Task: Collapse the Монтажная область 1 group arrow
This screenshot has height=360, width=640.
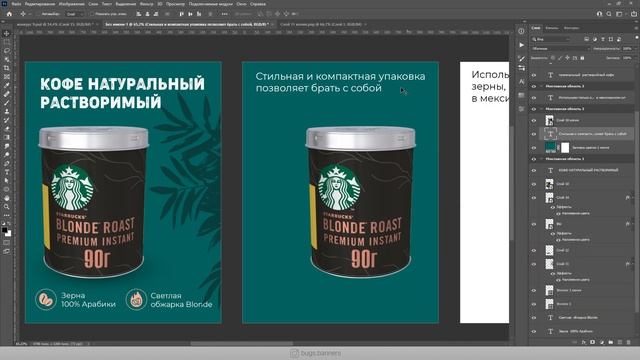Action: coord(541,159)
